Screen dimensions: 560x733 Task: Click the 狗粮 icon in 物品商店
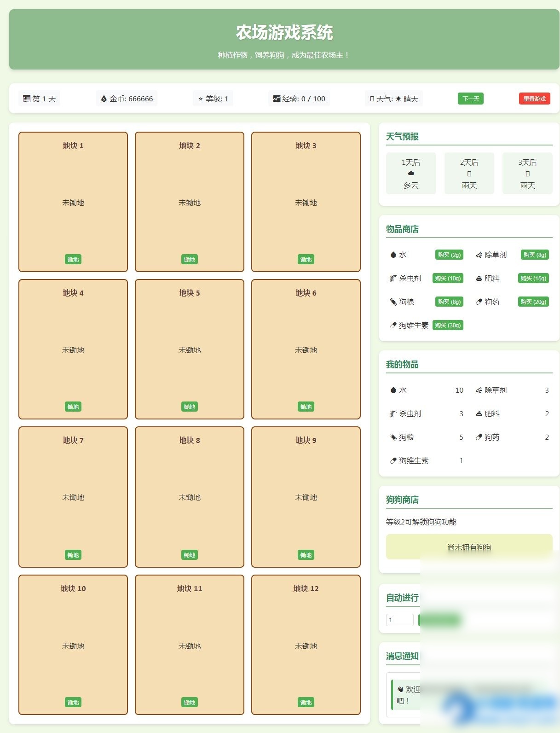tap(393, 302)
